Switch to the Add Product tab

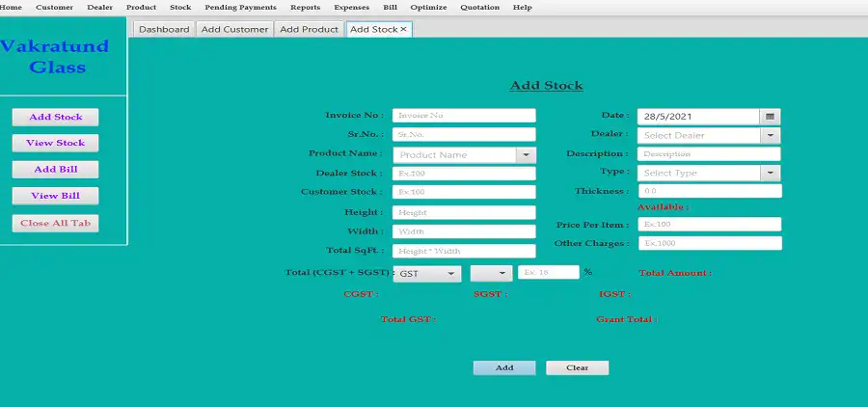point(309,29)
